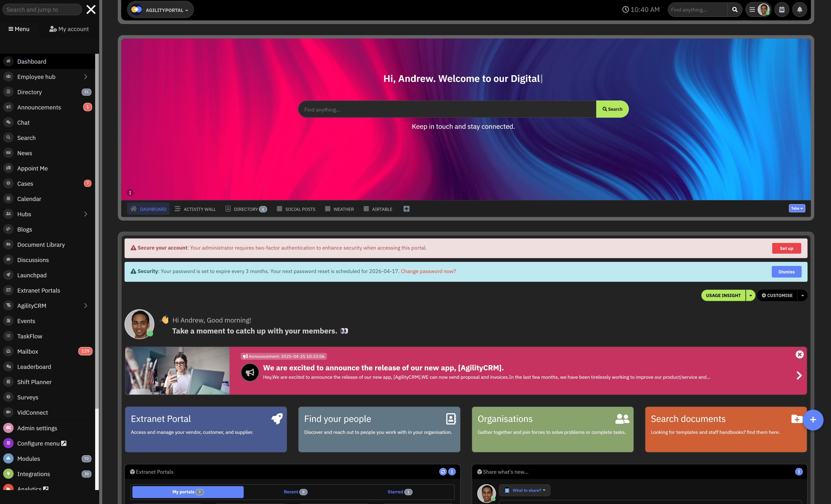Open the calendar icon in top bar
Screen dimensions: 831x504
[781, 10]
